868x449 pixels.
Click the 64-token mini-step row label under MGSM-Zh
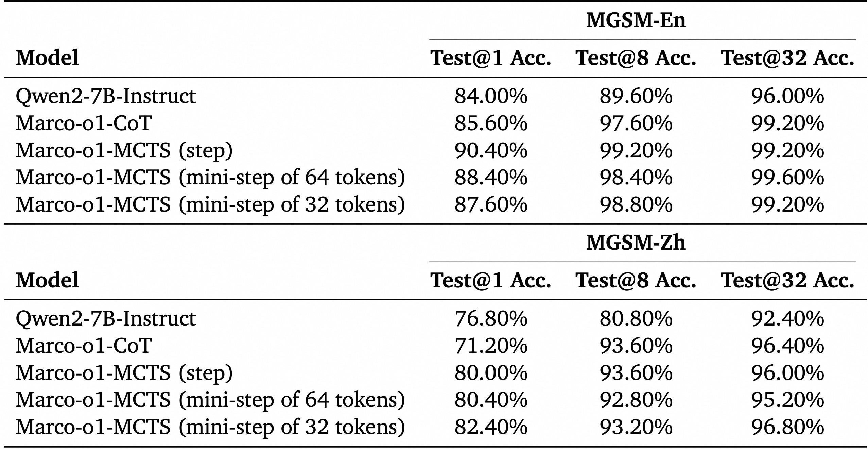[x=210, y=400]
